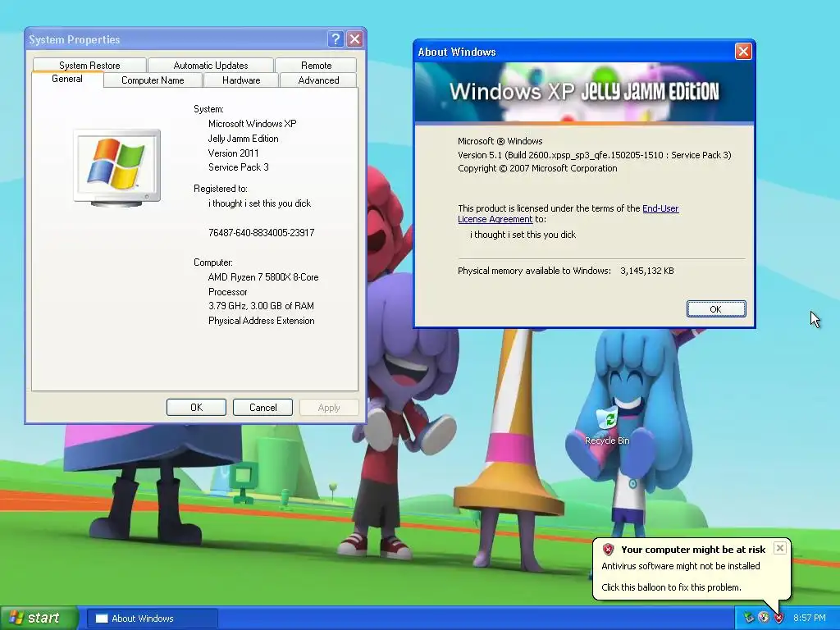The width and height of the screenshot is (840, 630).
Task: Dismiss the antivirus warning balloon
Action: tap(780, 547)
